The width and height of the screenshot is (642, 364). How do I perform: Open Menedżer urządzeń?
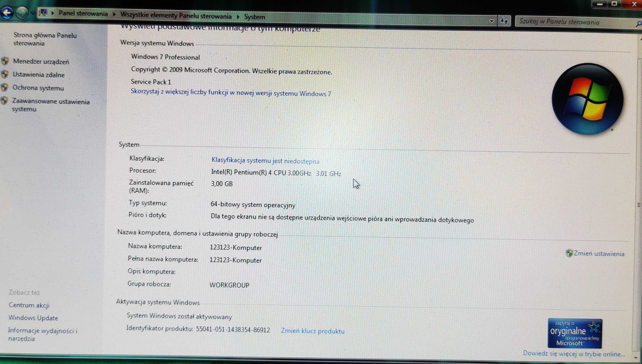pos(41,61)
